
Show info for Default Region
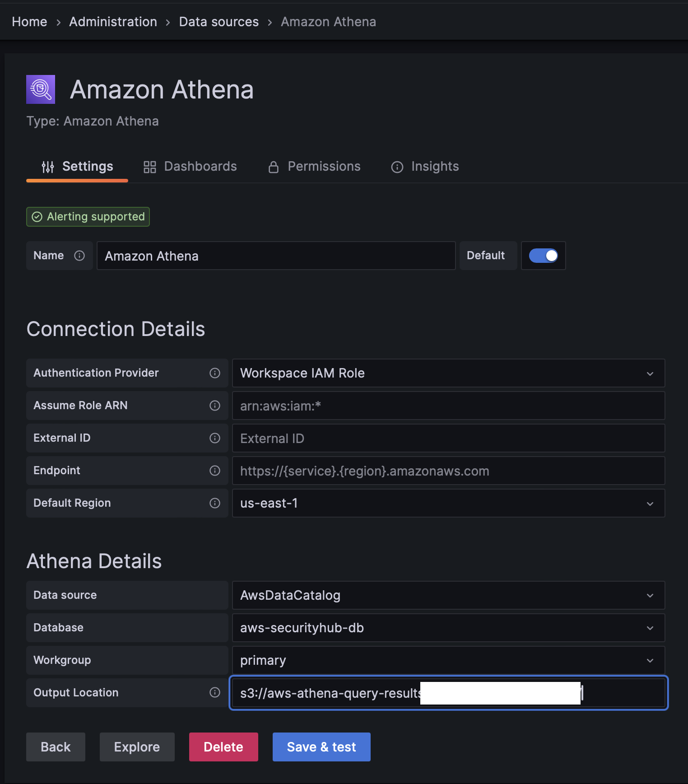click(x=215, y=503)
